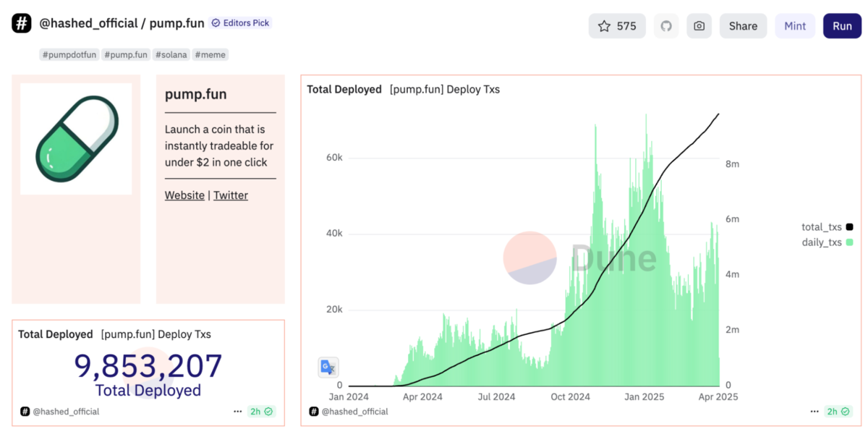Click the 'pump.fun' heading in info card
This screenshot has height=437, width=868.
pos(196,94)
